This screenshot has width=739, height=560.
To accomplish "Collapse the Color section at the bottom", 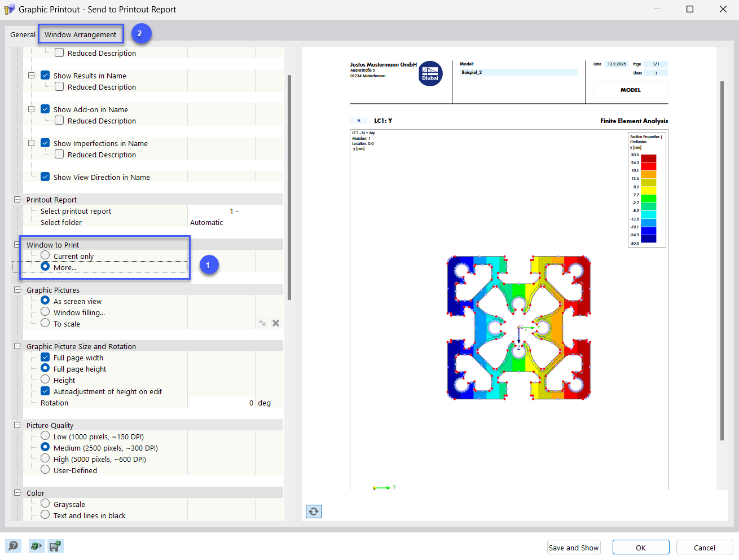I will 16,492.
